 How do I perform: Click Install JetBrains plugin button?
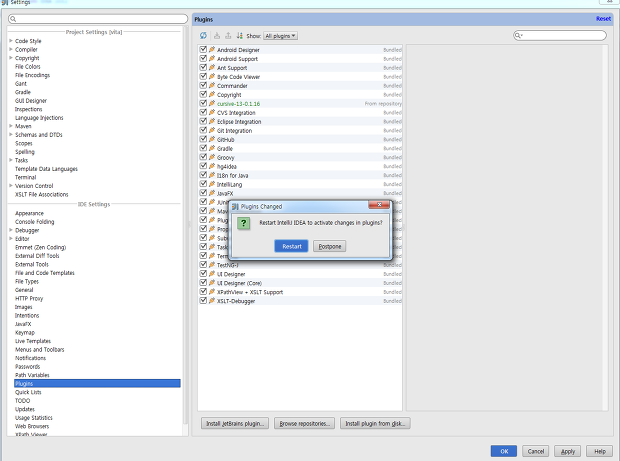pyautogui.click(x=235, y=423)
